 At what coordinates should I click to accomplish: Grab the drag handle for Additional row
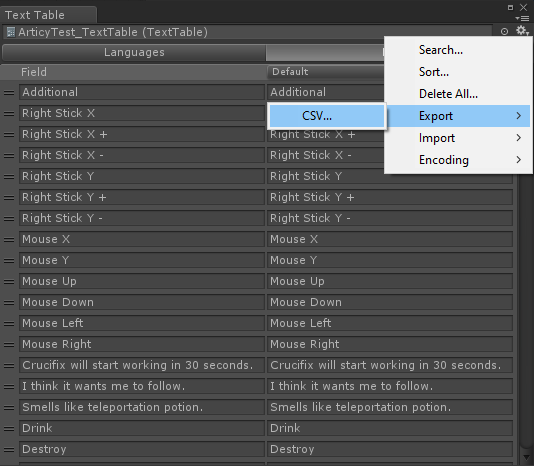(x=9, y=93)
